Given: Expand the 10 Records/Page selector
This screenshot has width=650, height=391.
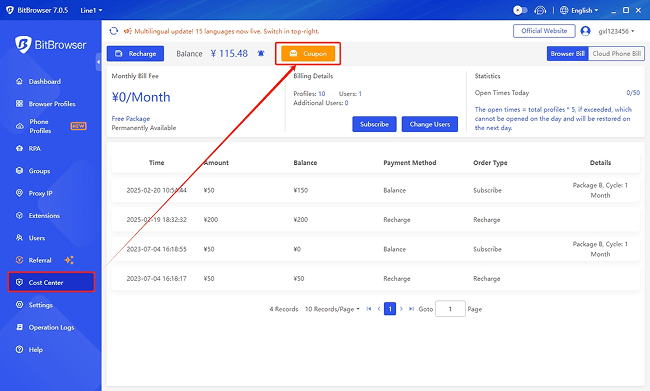Looking at the screenshot, I should click(332, 309).
